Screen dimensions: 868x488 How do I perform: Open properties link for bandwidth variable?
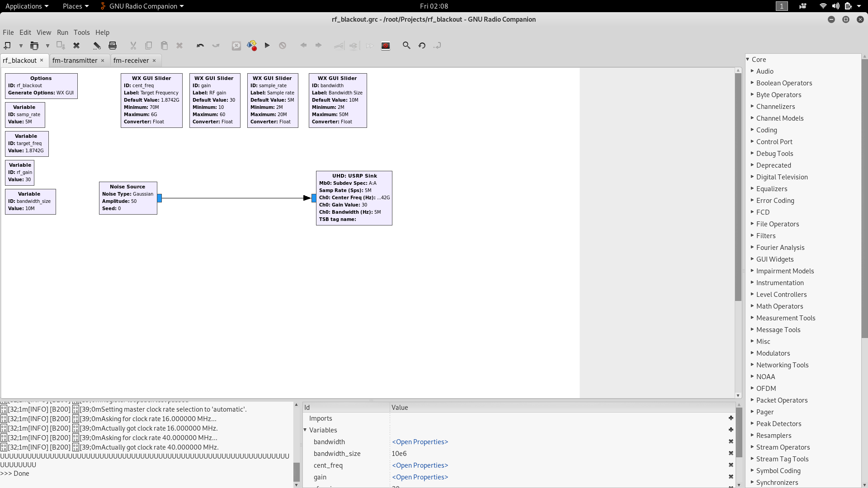pos(420,442)
